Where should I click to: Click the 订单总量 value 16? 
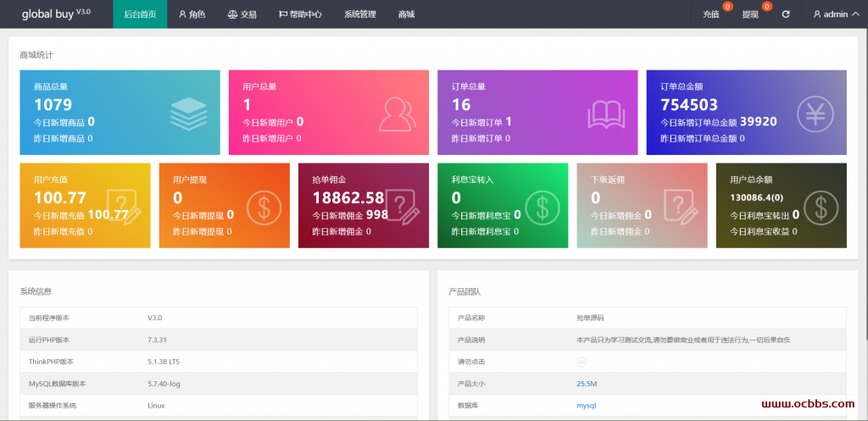[x=461, y=104]
